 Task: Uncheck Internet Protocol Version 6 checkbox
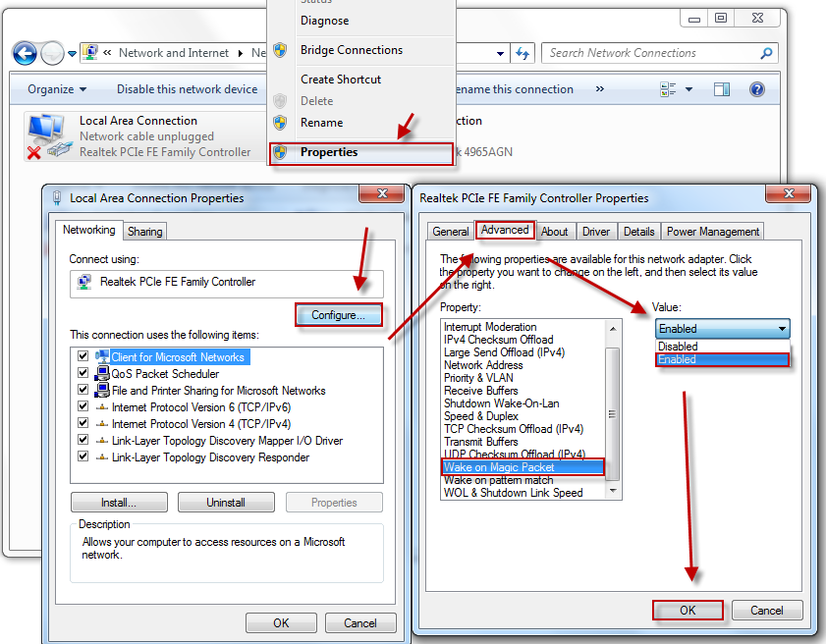tap(83, 406)
